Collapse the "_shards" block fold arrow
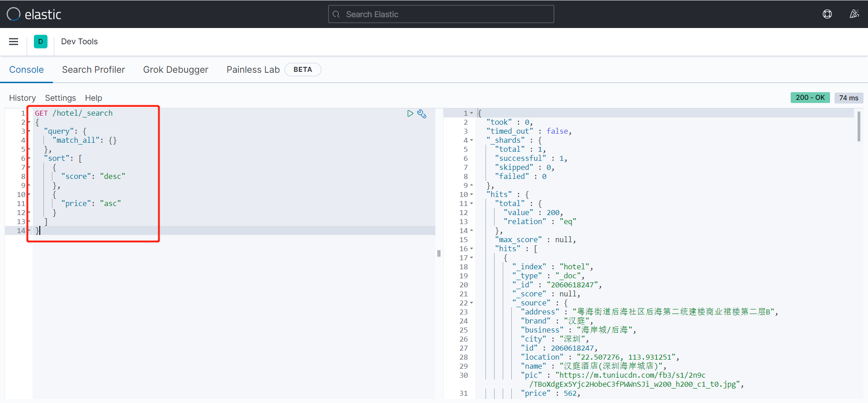 click(472, 141)
